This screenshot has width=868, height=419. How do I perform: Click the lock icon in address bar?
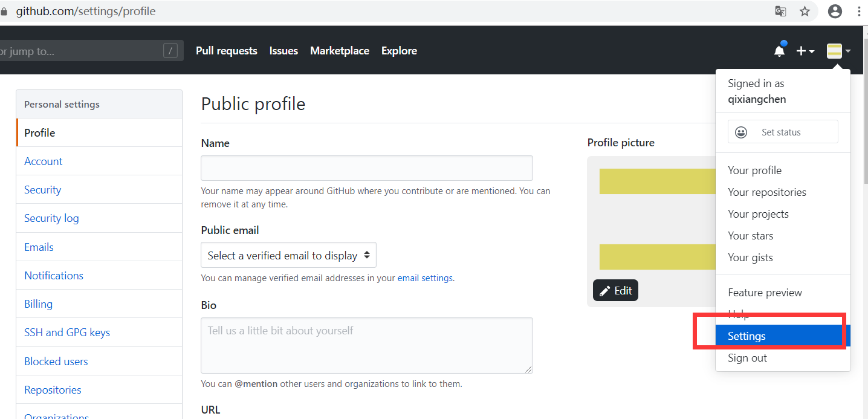click(x=4, y=11)
